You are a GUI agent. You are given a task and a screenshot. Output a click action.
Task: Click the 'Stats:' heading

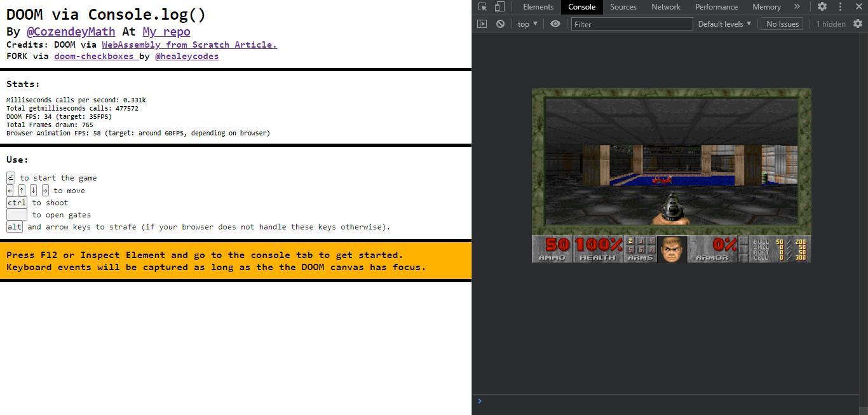23,84
